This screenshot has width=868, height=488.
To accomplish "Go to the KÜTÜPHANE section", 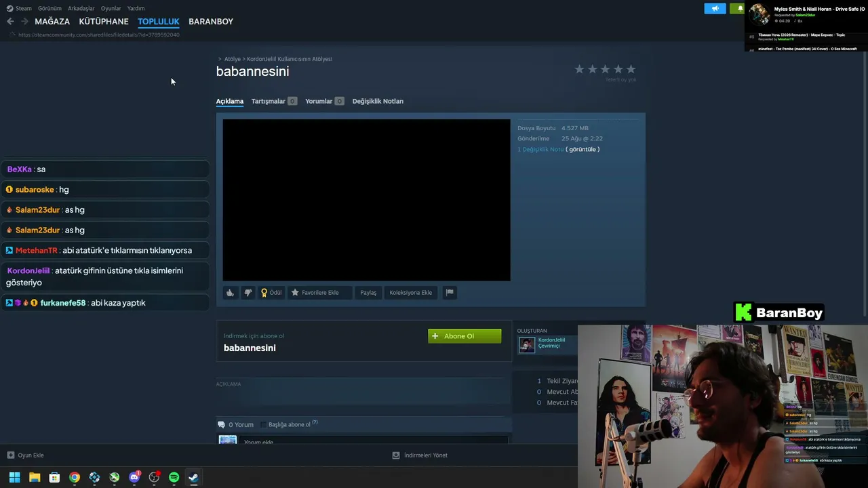I will (104, 22).
